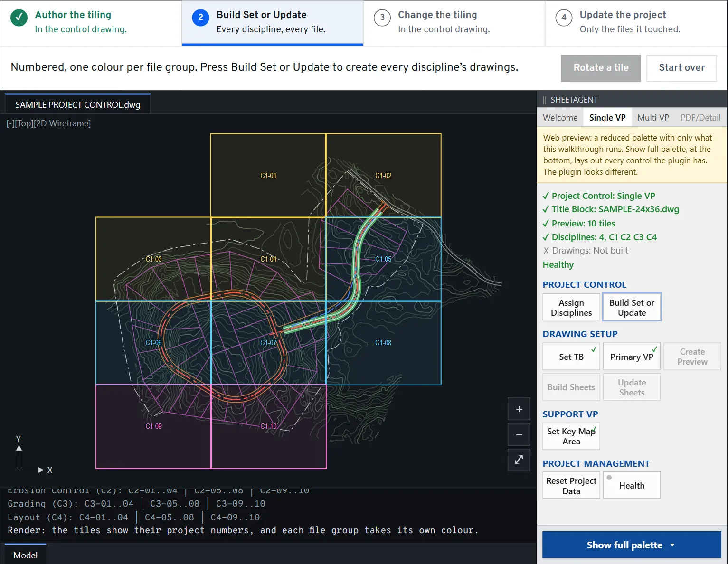The height and width of the screenshot is (564, 728).
Task: Select the SAMPLE PROJECT CONTROL.dwg file tab
Action: point(78,104)
